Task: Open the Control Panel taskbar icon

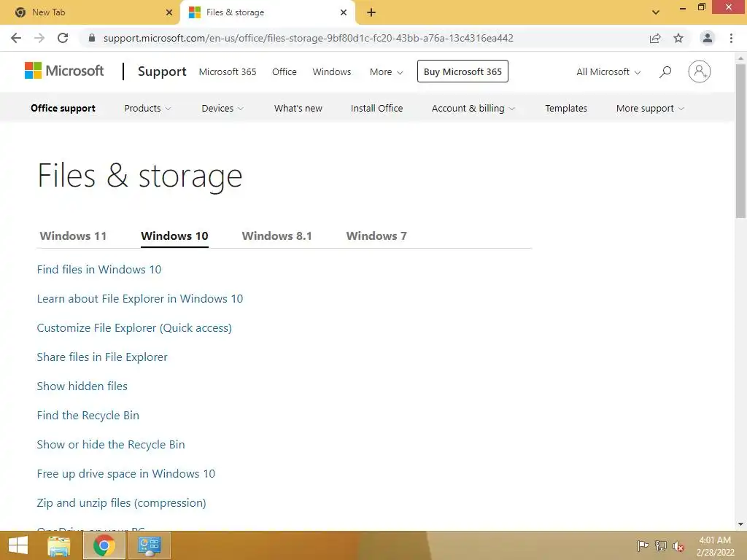Action: [149, 545]
